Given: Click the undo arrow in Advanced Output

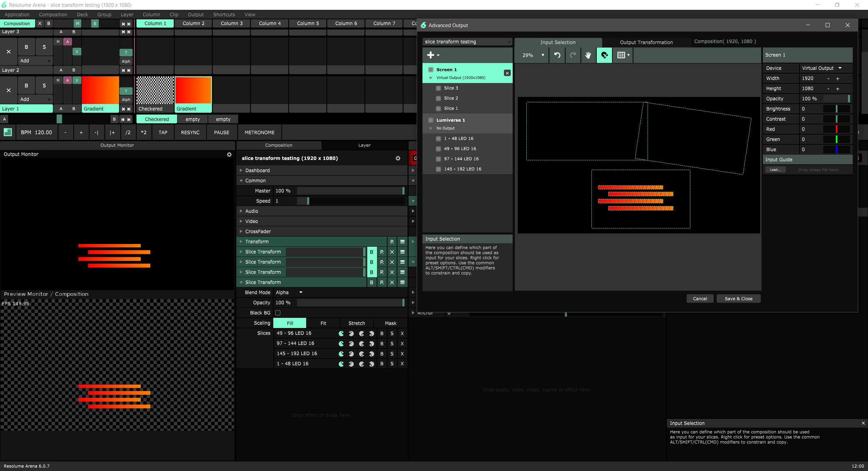Looking at the screenshot, I should [557, 55].
